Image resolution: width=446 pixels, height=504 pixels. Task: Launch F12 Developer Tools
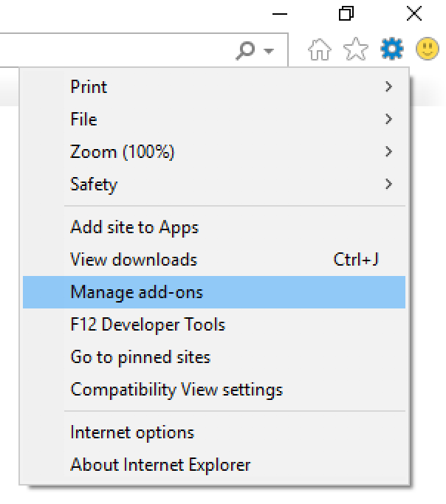pyautogui.click(x=214, y=325)
